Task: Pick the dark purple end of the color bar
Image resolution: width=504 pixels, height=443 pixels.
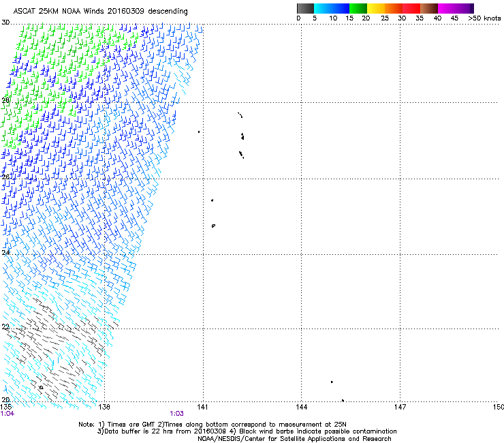Action: (x=471, y=8)
